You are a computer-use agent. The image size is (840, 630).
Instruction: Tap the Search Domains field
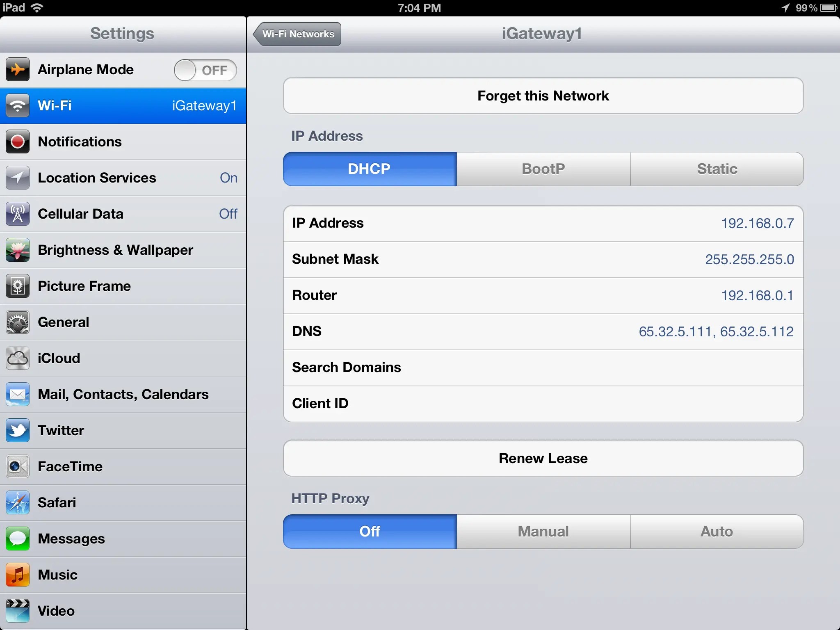(x=543, y=367)
